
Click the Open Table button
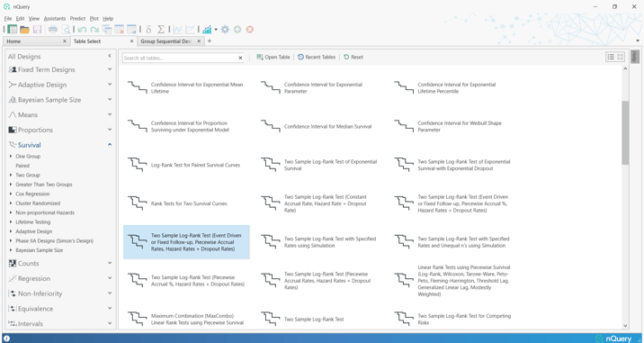pyautogui.click(x=273, y=58)
